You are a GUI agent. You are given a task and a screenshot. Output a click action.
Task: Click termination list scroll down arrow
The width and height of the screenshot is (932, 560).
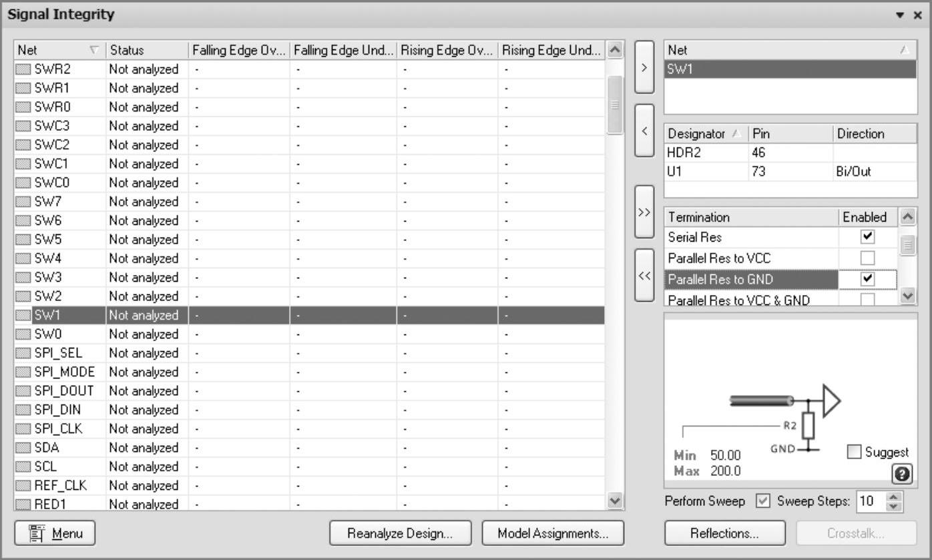pos(908,296)
